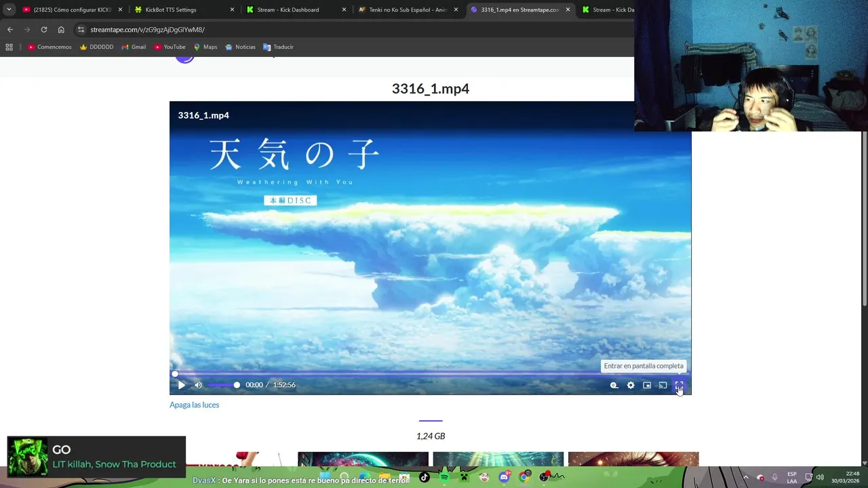Open the system volume tray icon

coord(820,477)
